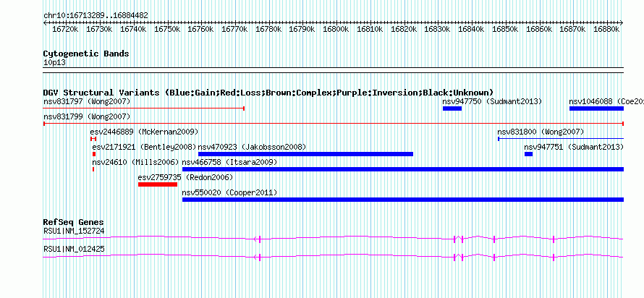644x298 pixels.
Task: Select the nsv831797 red loss line
Action: click(144, 108)
